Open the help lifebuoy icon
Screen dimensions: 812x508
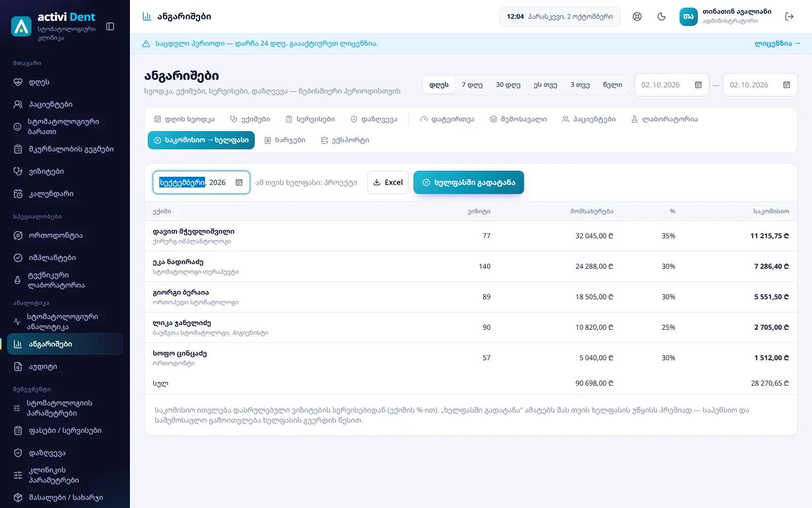click(637, 17)
